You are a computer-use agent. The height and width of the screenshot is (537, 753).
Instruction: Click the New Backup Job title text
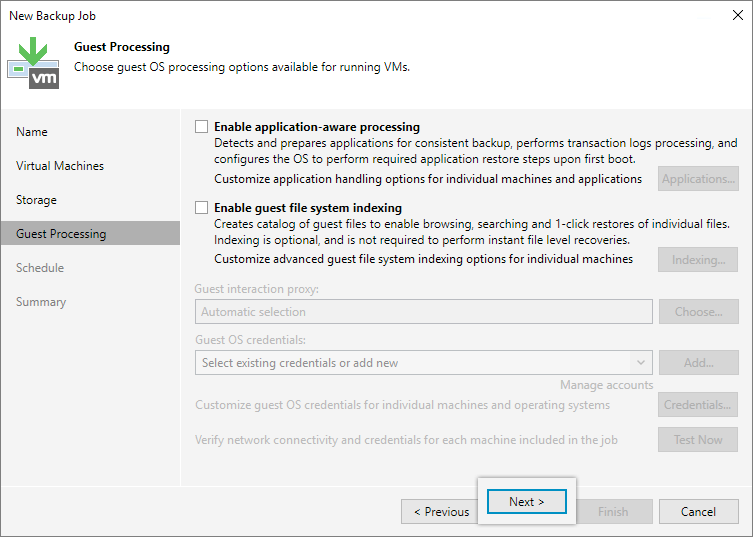point(52,16)
